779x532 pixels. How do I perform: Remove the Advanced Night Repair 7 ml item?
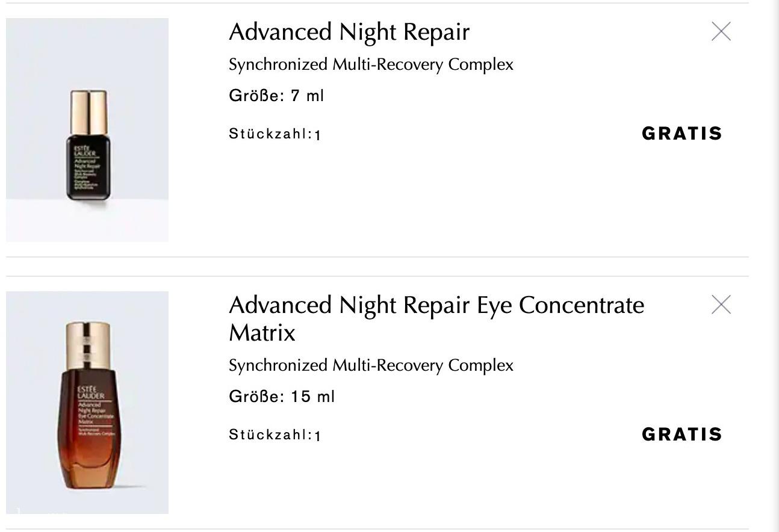[721, 31]
